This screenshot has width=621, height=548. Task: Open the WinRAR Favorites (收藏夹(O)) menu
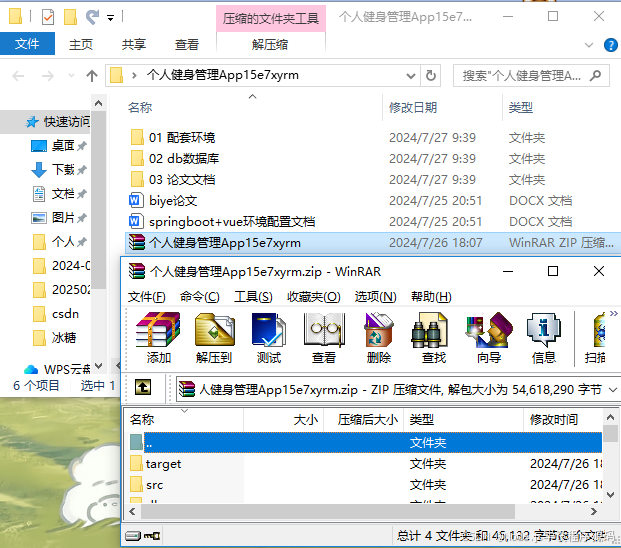(314, 297)
